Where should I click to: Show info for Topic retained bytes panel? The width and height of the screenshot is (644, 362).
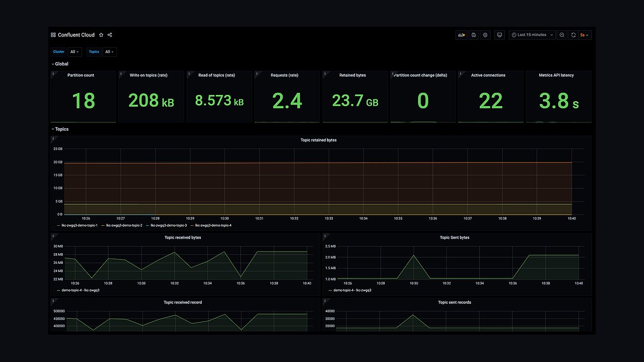coord(53,138)
